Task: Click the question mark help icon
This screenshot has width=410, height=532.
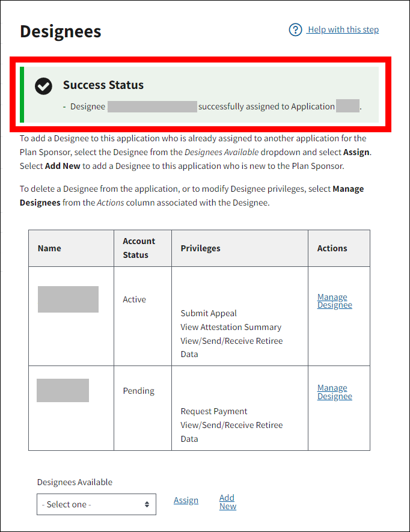Action: coord(295,29)
